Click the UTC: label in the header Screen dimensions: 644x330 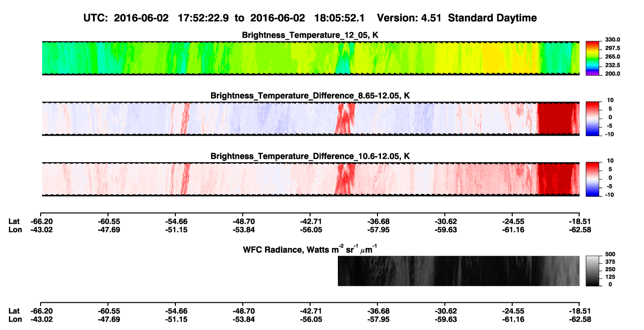click(x=95, y=18)
